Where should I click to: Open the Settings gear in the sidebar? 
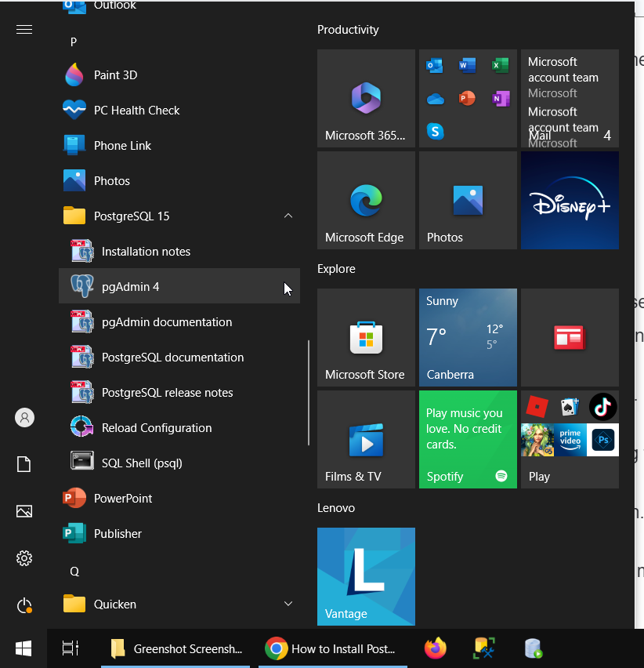point(24,558)
